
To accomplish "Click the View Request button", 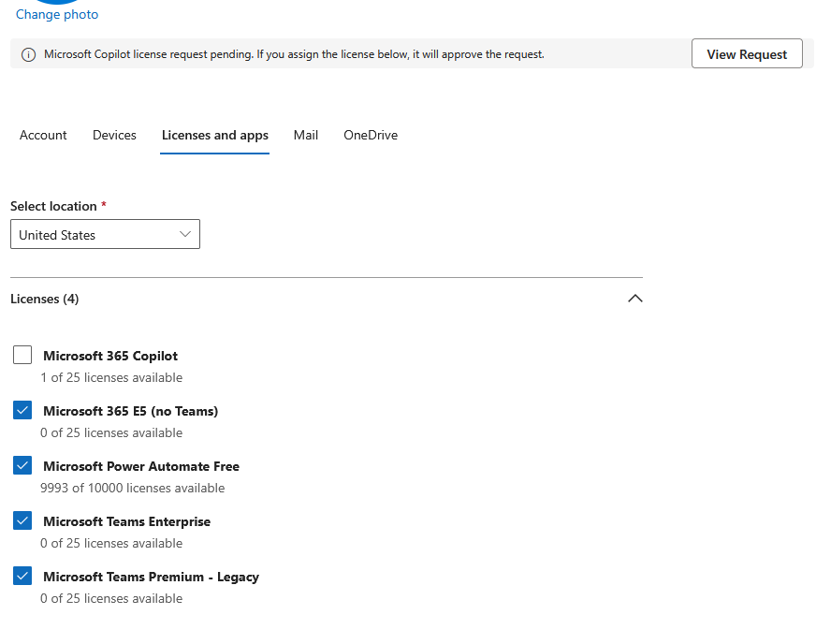I will pos(747,53).
